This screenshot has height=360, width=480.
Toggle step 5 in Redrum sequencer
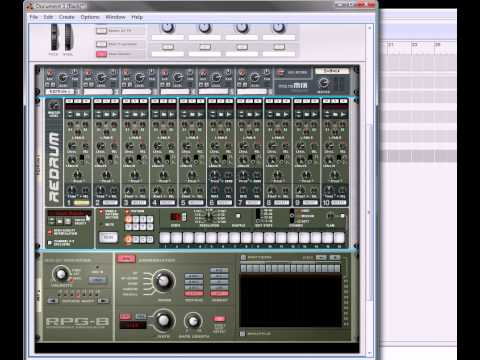click(211, 237)
